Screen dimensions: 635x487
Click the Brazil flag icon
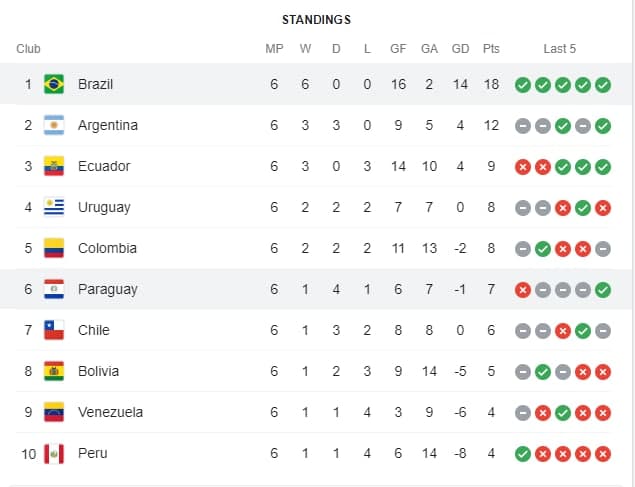54,84
